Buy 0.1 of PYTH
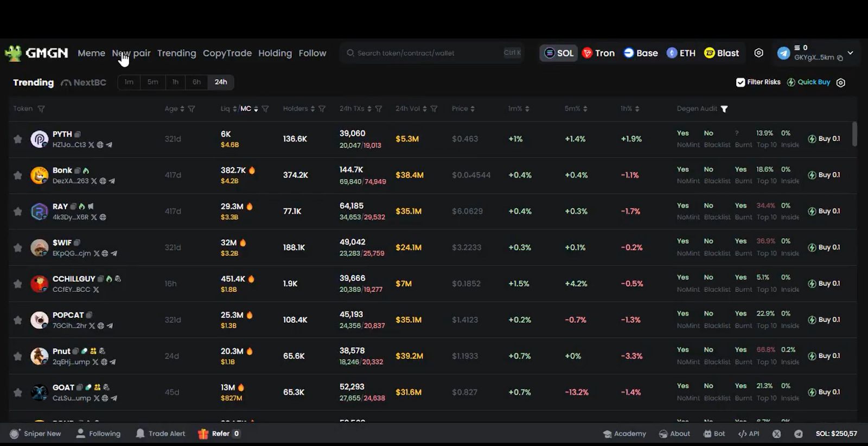Screen dimensions: 868x446 point(824,139)
